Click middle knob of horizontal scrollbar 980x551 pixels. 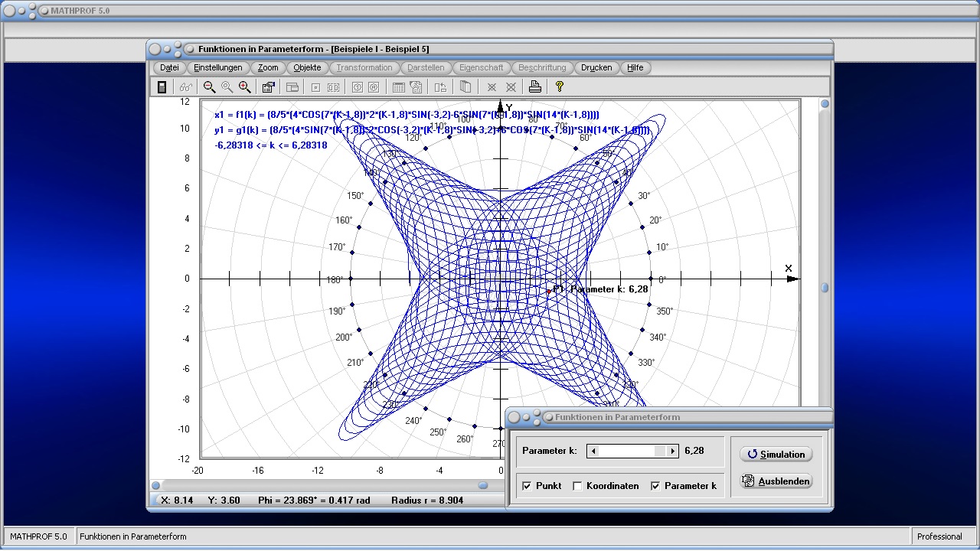coord(483,485)
